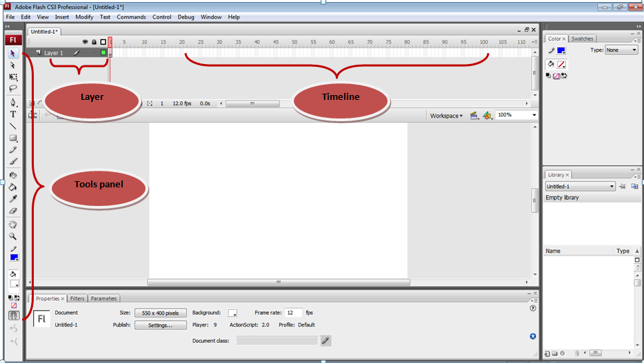
Task: Open the Workspace dropdown menu
Action: click(446, 116)
